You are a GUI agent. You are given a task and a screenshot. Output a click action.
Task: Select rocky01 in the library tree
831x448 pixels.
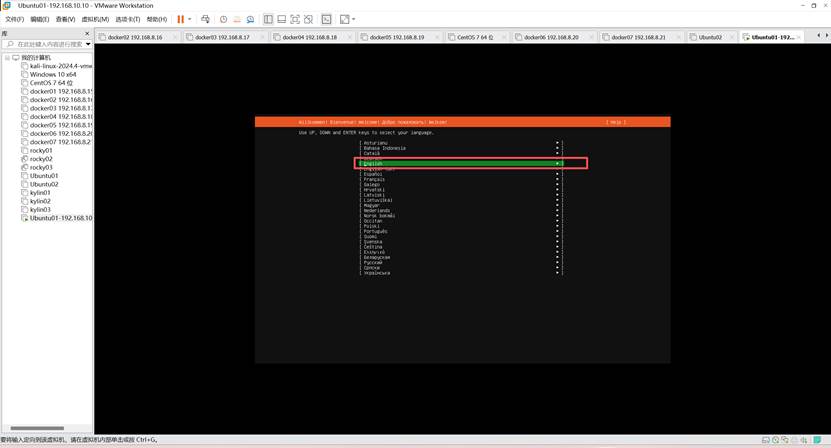41,151
